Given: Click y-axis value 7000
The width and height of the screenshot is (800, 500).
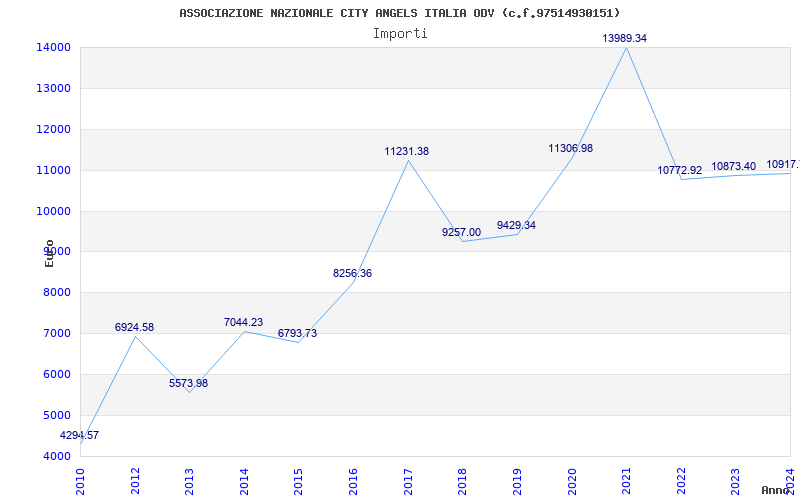Looking at the screenshot, I should click(x=56, y=333).
